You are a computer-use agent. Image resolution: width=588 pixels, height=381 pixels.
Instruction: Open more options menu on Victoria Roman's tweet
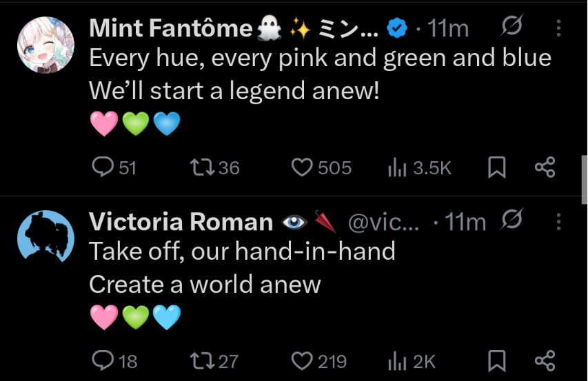pyautogui.click(x=558, y=221)
